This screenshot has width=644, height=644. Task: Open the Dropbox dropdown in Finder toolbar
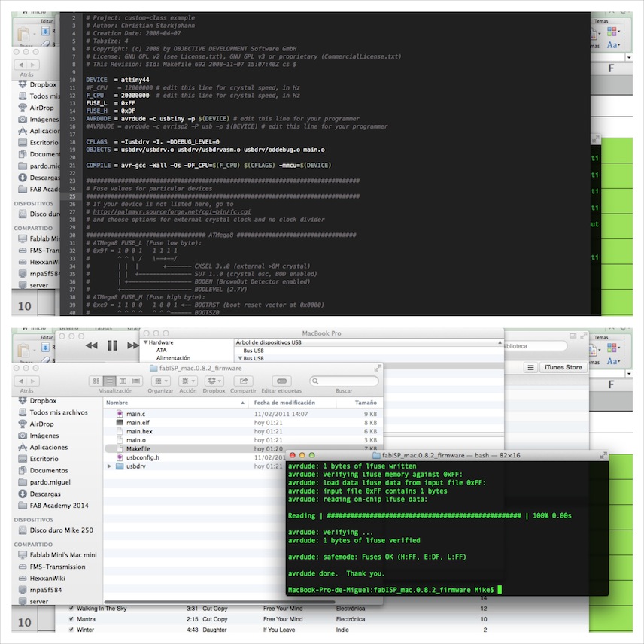coord(214,381)
